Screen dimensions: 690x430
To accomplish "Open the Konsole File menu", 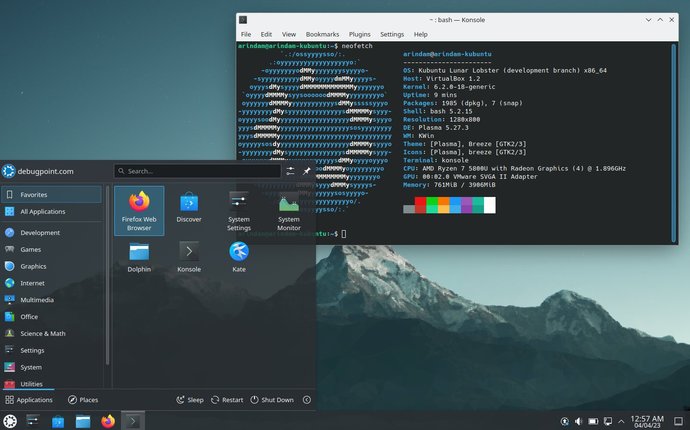I will click(246, 34).
